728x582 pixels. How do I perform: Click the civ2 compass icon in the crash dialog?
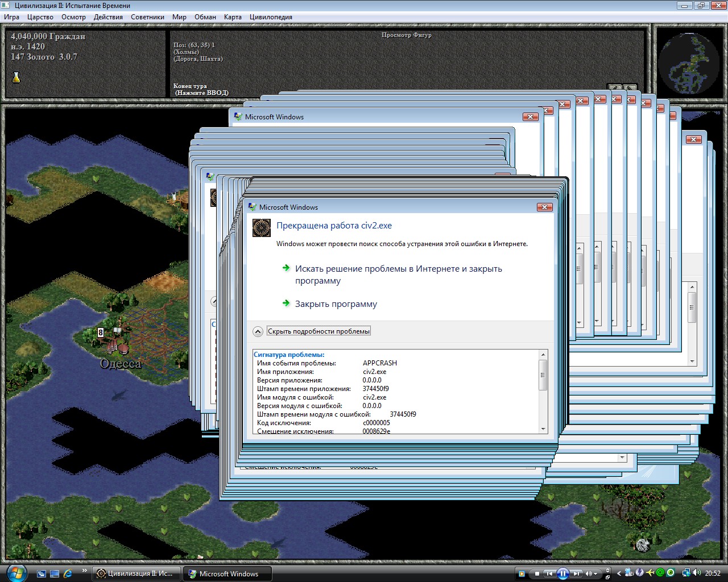[x=262, y=228]
